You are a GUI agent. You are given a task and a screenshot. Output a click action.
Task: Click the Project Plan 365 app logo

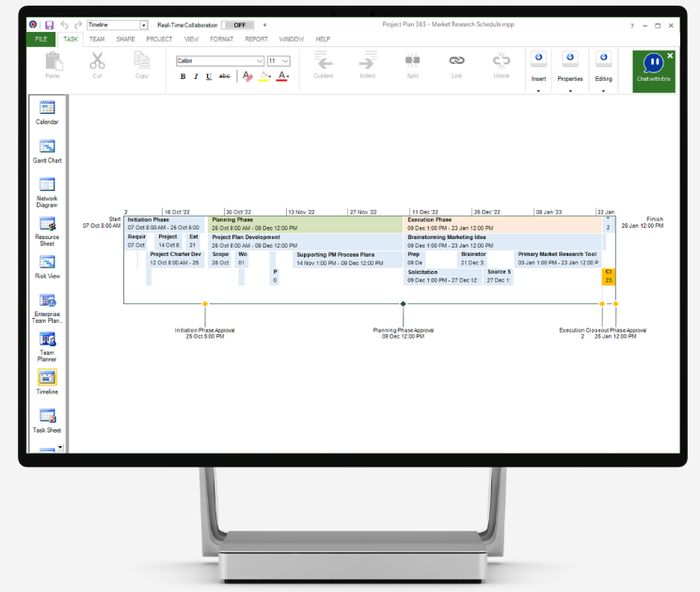pos(33,24)
